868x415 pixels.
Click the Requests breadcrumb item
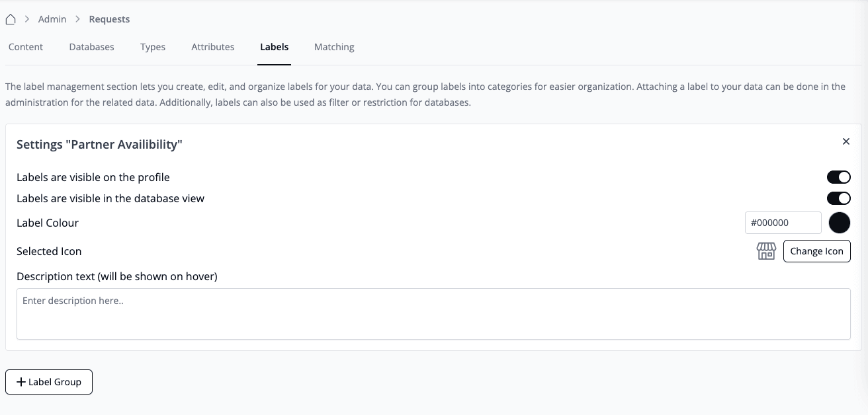pos(109,19)
